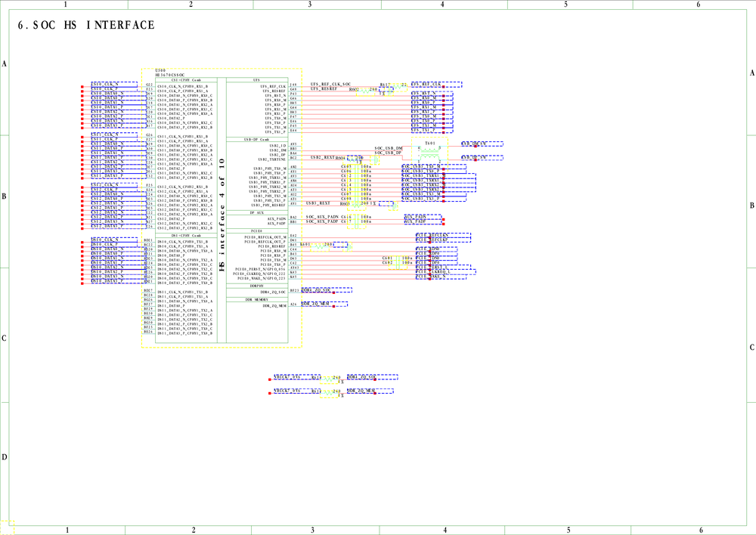This screenshot has width=756, height=535.
Task: Click pin name CSI1_CLK_N_CPHY1_RX1_B
Action: [183, 137]
